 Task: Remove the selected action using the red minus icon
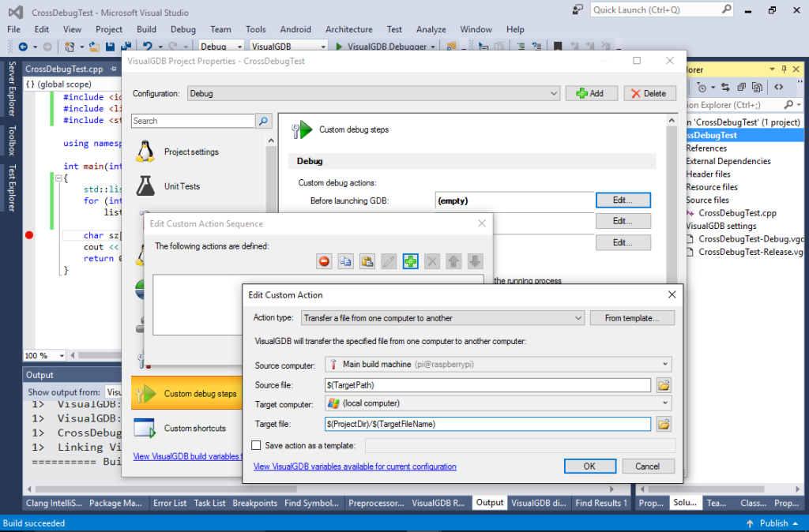324,260
